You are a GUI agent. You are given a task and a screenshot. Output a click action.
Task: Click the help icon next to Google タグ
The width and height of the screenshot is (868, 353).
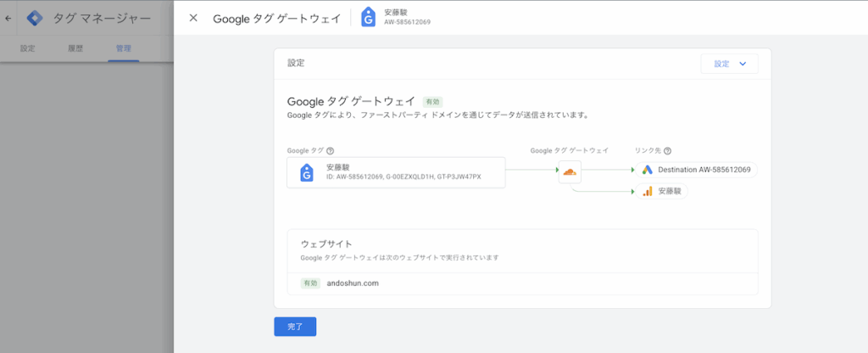coord(330,151)
